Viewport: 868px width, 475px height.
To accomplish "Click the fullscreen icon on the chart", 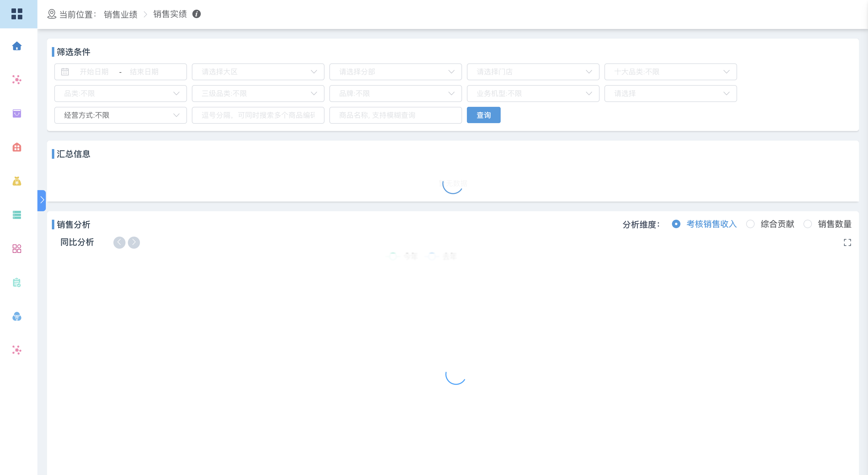I will click(847, 242).
